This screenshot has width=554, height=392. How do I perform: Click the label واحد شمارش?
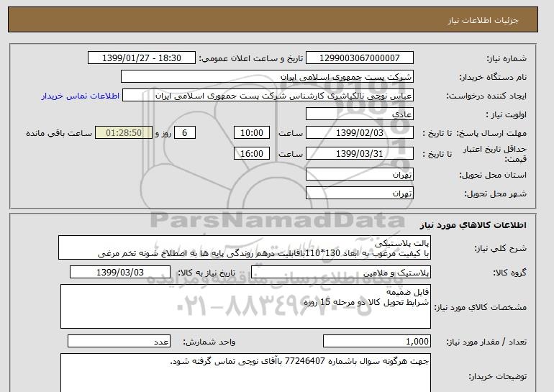click(209, 342)
